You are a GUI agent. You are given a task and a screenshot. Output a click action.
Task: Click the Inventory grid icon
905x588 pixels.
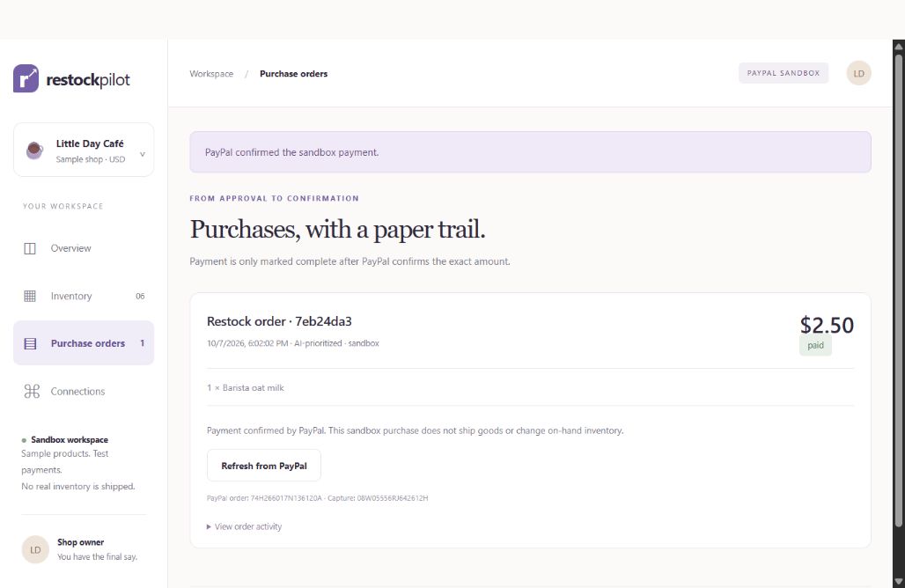(30, 296)
